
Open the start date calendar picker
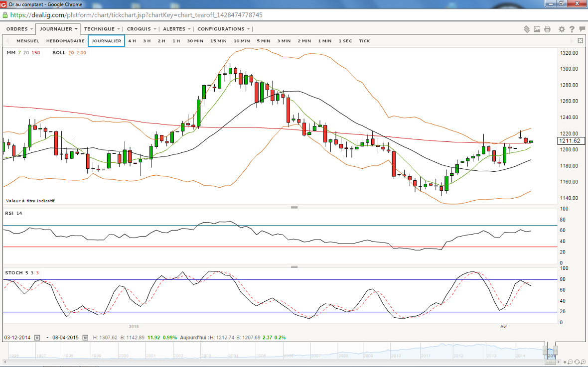(x=37, y=338)
